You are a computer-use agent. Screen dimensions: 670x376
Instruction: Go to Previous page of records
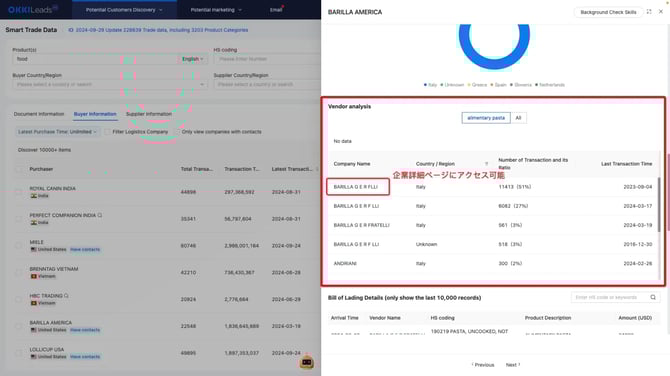483,365
